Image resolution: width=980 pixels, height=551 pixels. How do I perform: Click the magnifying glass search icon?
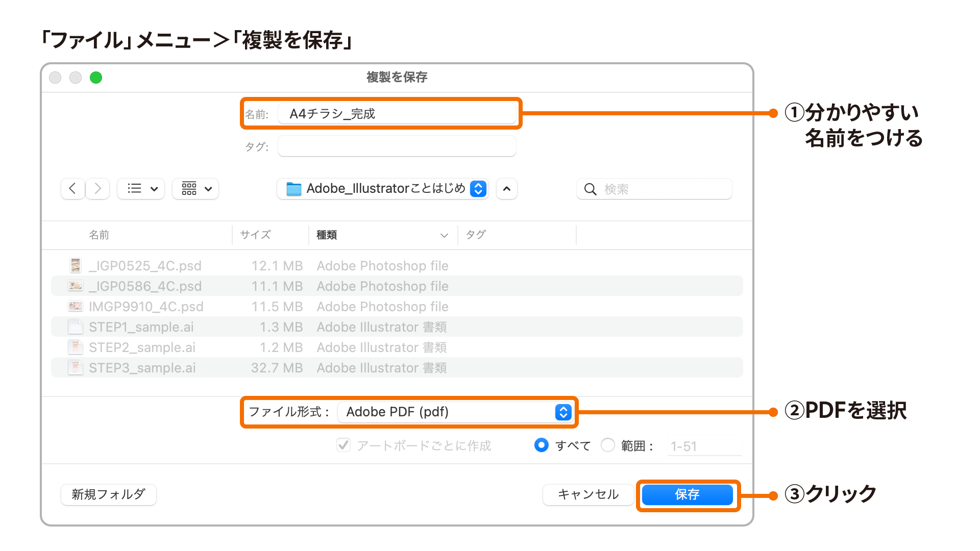point(590,189)
